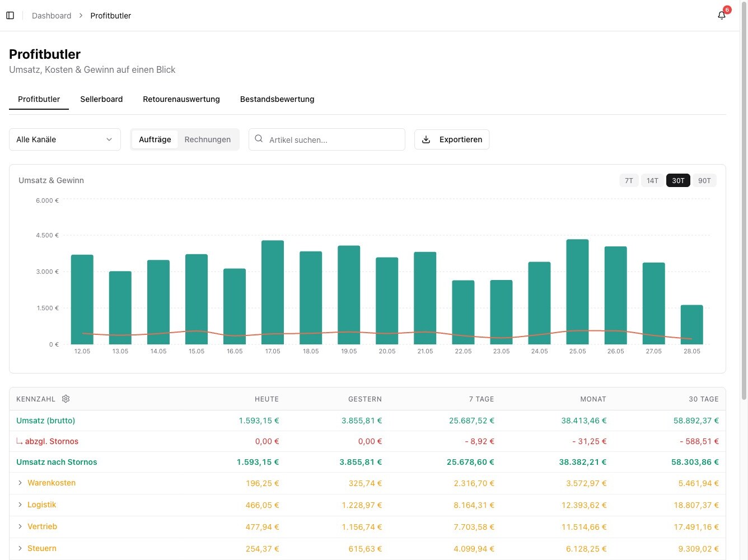
Task: Expand the Warenkosten row
Action: (x=20, y=483)
